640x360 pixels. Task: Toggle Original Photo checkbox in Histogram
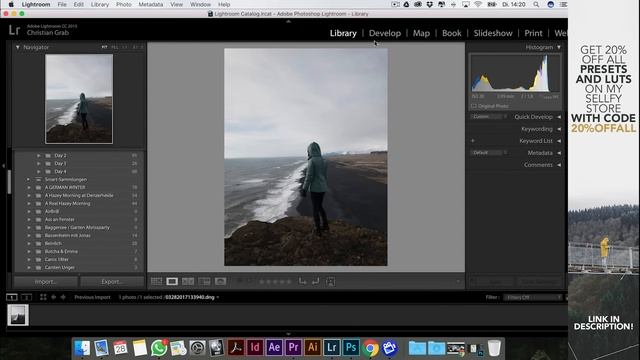474,106
